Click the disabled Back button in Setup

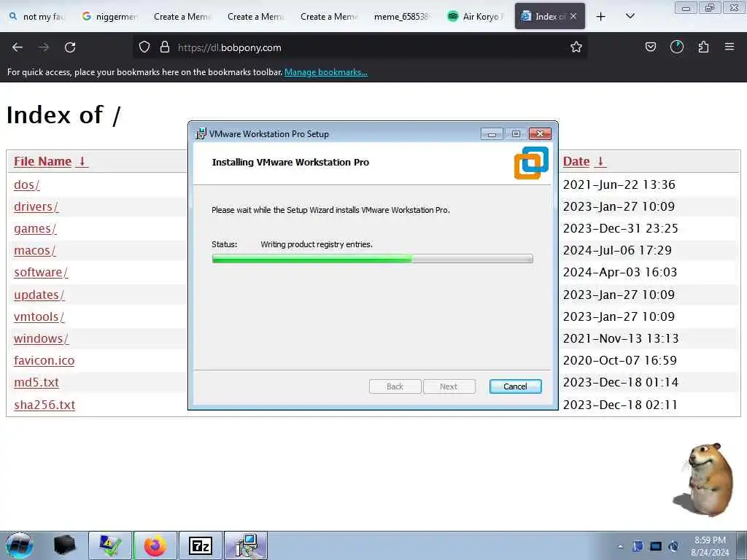pyautogui.click(x=395, y=386)
